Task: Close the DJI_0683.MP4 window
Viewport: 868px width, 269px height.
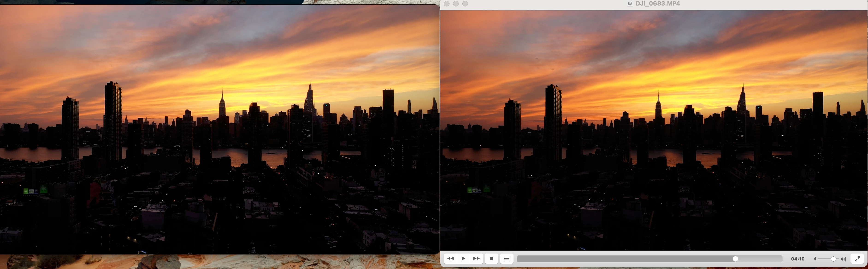Action: click(x=446, y=4)
